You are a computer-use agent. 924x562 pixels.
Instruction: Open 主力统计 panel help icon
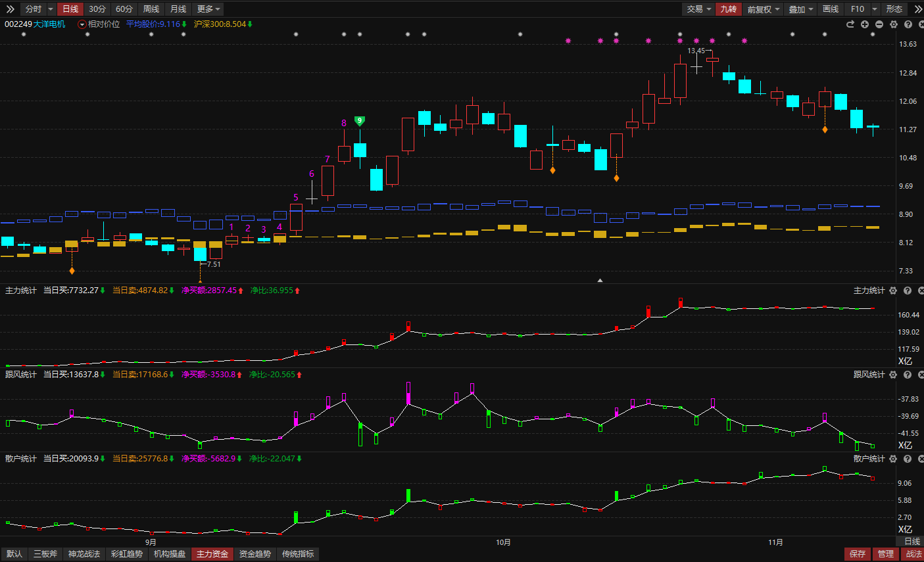tap(908, 291)
